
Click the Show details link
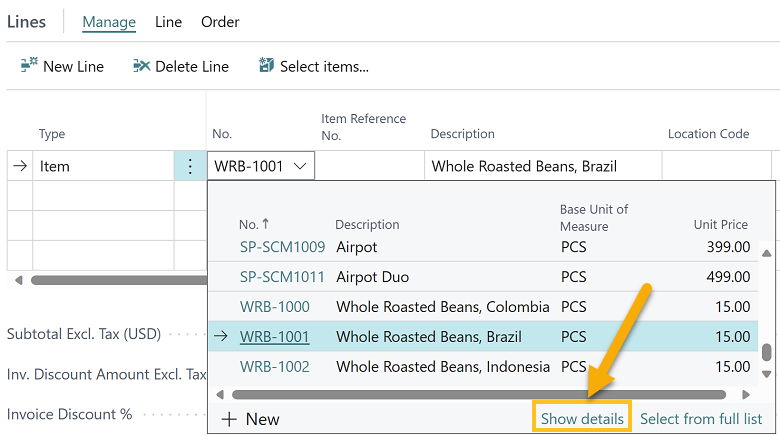pyautogui.click(x=582, y=418)
